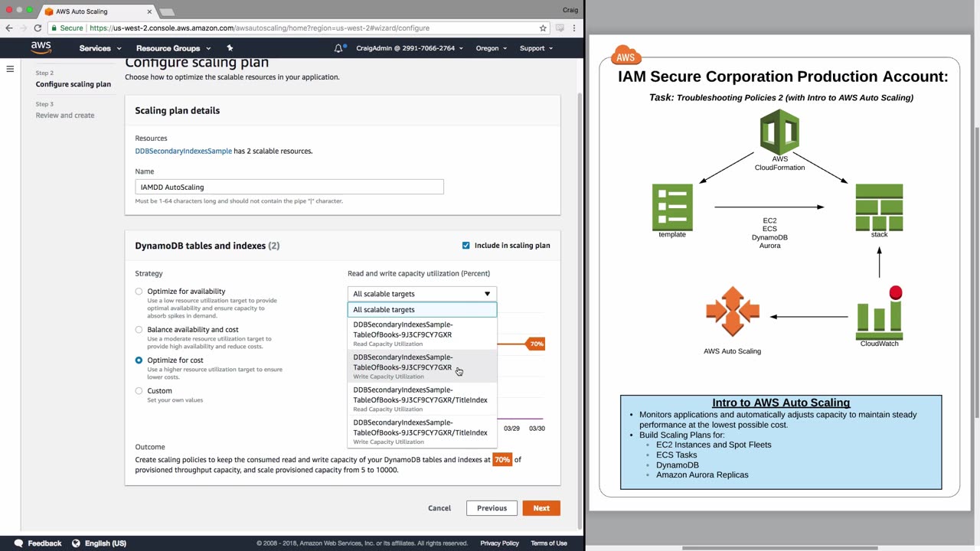980x551 pixels.
Task: Click the orange Next button
Action: [541, 508]
